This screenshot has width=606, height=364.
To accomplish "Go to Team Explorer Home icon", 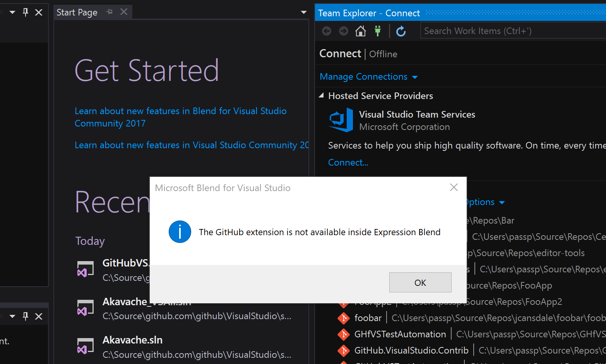I will tap(361, 31).
